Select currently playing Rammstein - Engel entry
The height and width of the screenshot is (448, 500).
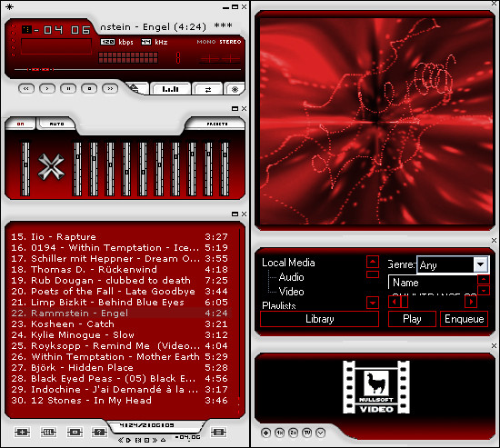(120, 313)
